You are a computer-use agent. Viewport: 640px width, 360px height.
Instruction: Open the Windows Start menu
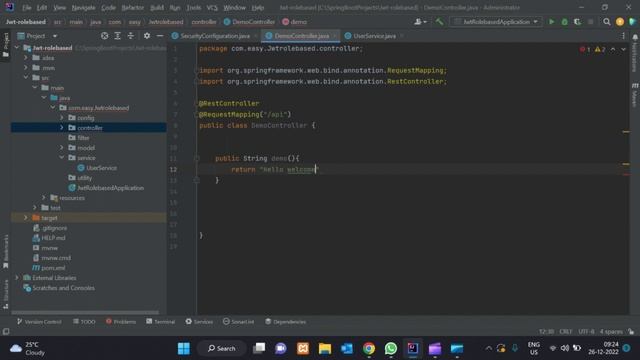(x=184, y=349)
